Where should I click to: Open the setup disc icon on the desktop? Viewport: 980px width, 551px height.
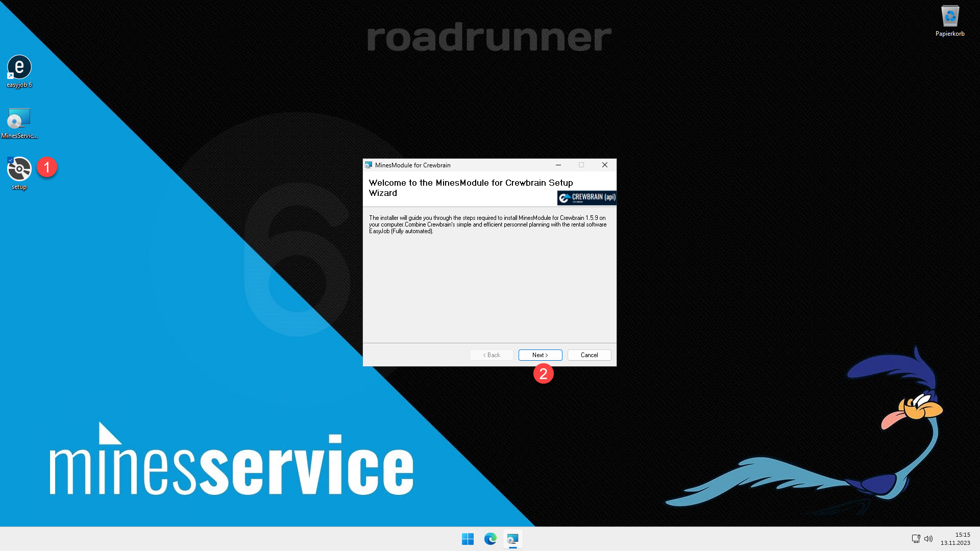(19, 169)
